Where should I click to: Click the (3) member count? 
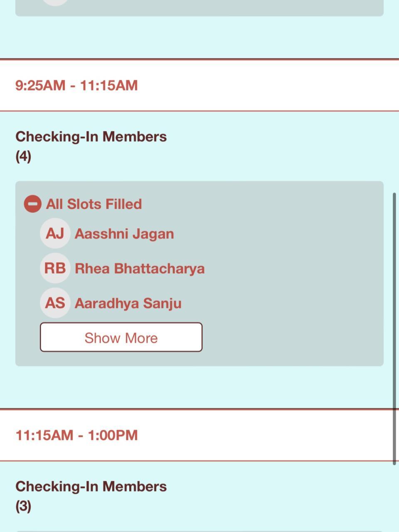click(23, 506)
